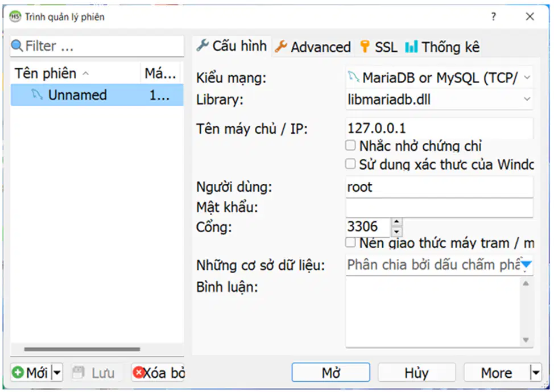This screenshot has width=554, height=392.
Task: Enable Nén giao thức máy trạm checkbox
Action: (350, 242)
